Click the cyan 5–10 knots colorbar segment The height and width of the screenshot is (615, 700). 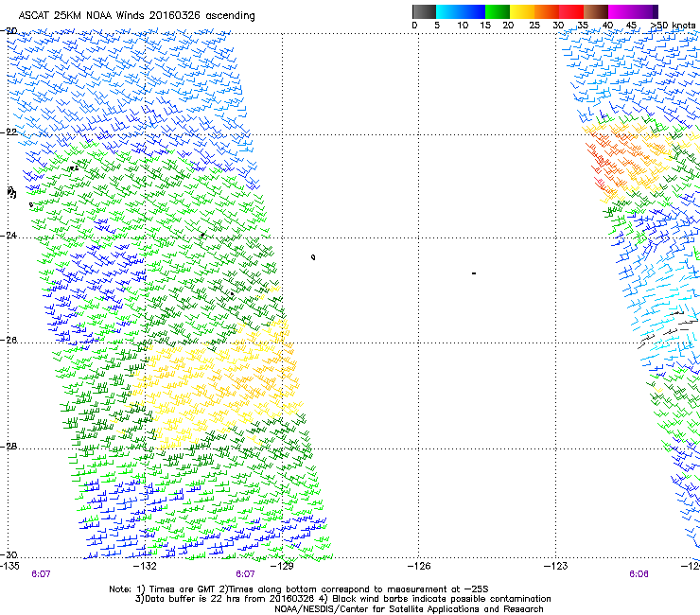click(x=448, y=11)
